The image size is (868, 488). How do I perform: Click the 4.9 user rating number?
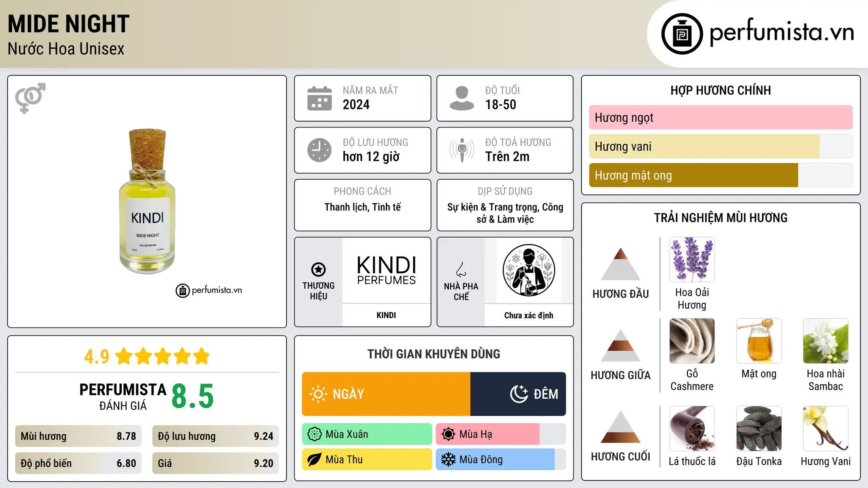point(97,356)
